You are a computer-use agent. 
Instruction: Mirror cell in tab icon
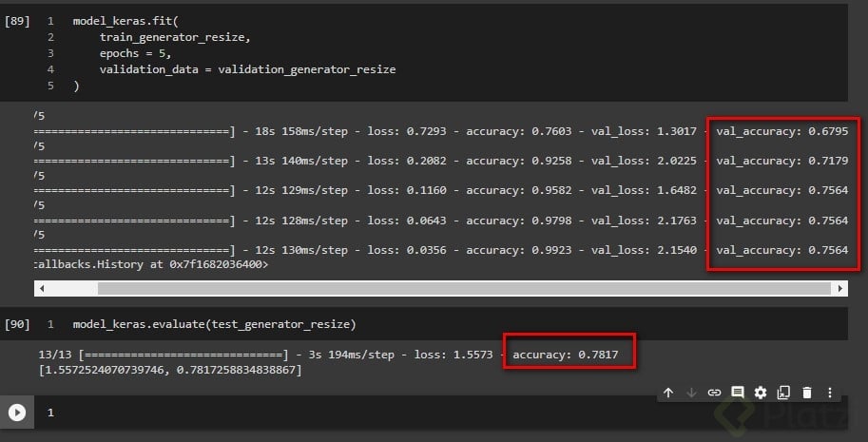(x=783, y=393)
